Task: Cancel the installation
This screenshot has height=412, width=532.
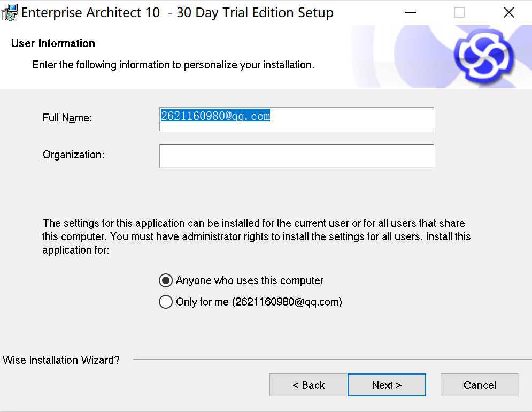Action: click(480, 385)
